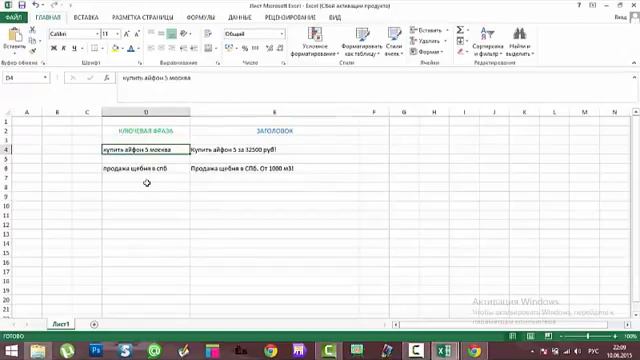The width and height of the screenshot is (640, 360).
Task: Open Format as Table (Форматировать как таблицу)
Action: click(x=362, y=42)
